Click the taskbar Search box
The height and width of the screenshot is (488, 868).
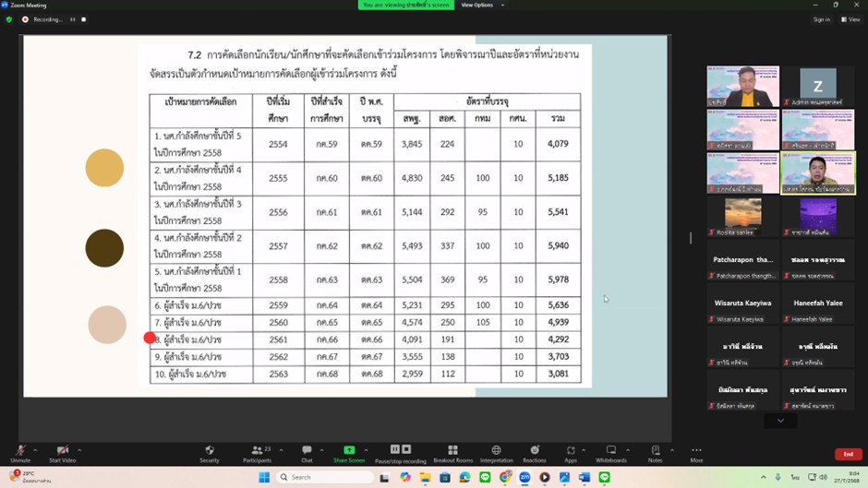click(x=324, y=477)
